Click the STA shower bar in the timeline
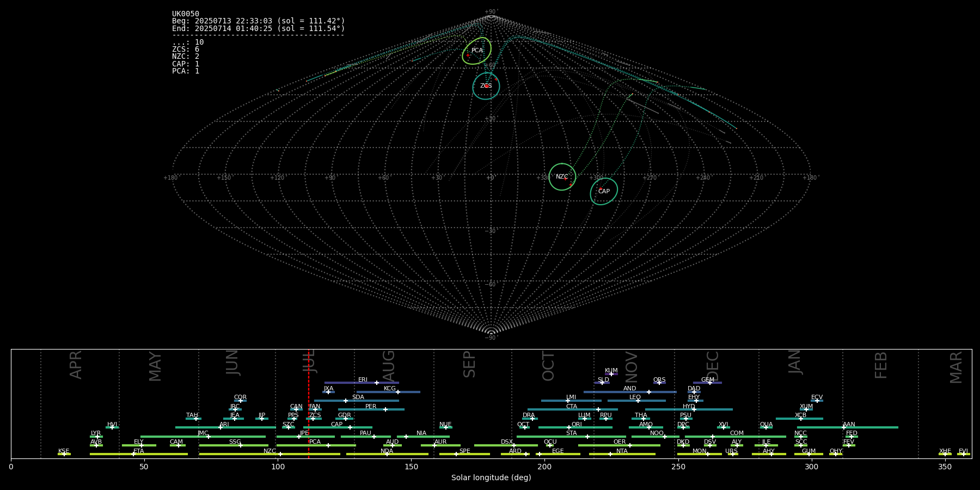Viewport: 980px width, 490px height. coord(571,436)
